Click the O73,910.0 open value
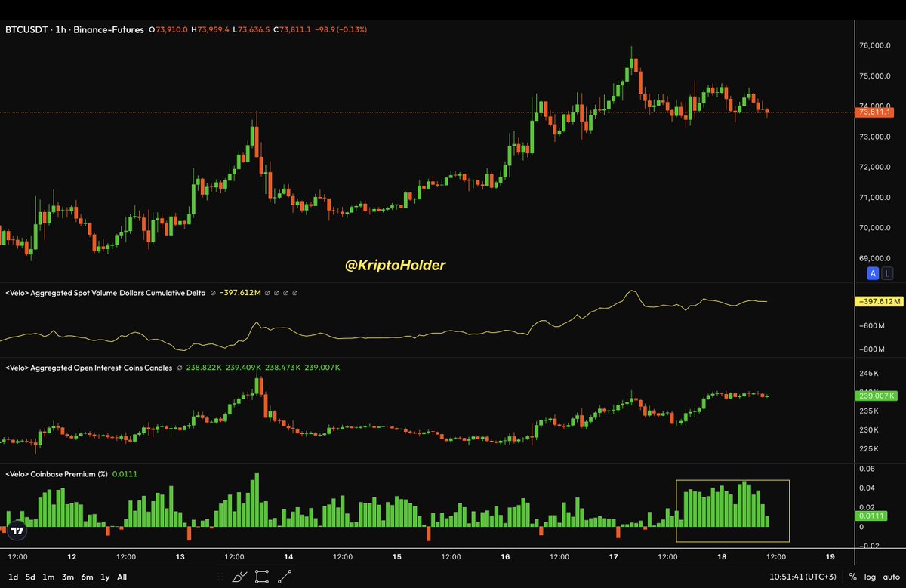The height and width of the screenshot is (588, 906). pos(167,29)
